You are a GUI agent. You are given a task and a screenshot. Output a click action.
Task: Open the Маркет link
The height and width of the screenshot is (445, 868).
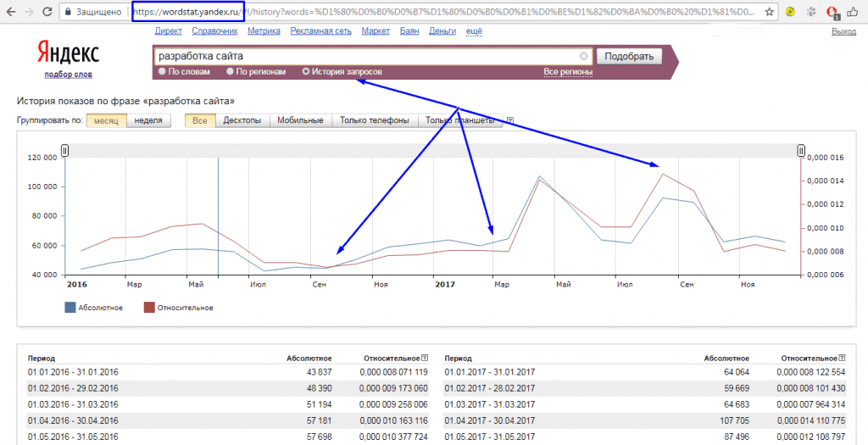click(376, 31)
